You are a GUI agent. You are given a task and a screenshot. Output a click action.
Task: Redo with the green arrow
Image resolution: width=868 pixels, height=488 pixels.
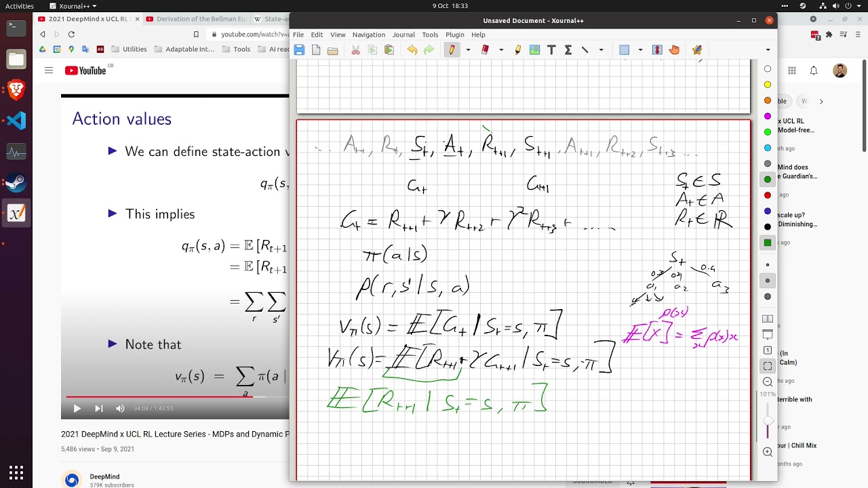(x=429, y=49)
